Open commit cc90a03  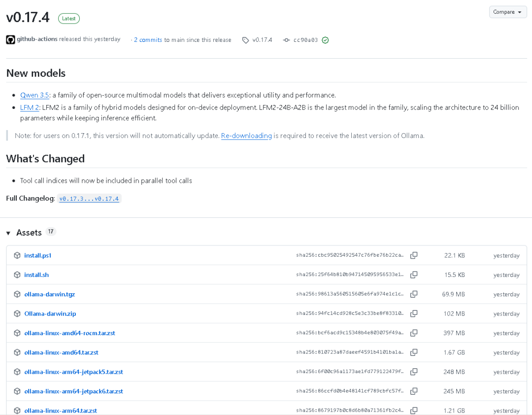click(x=305, y=40)
